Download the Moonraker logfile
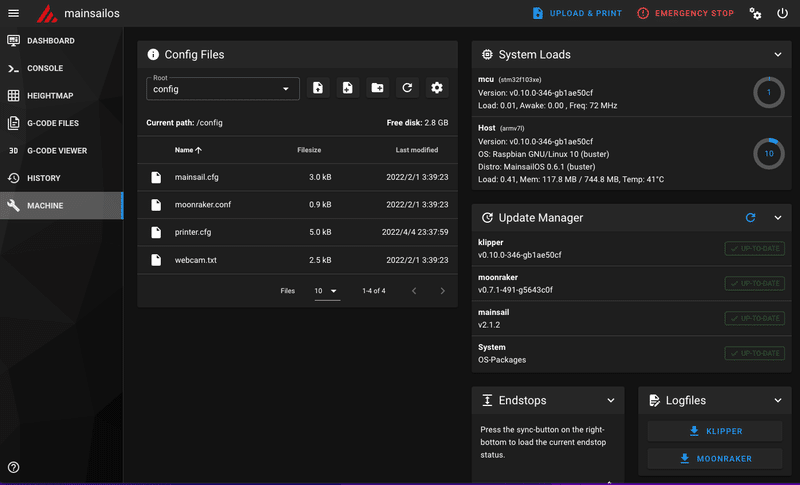Screen dimensions: 800x485 [x=715, y=458]
